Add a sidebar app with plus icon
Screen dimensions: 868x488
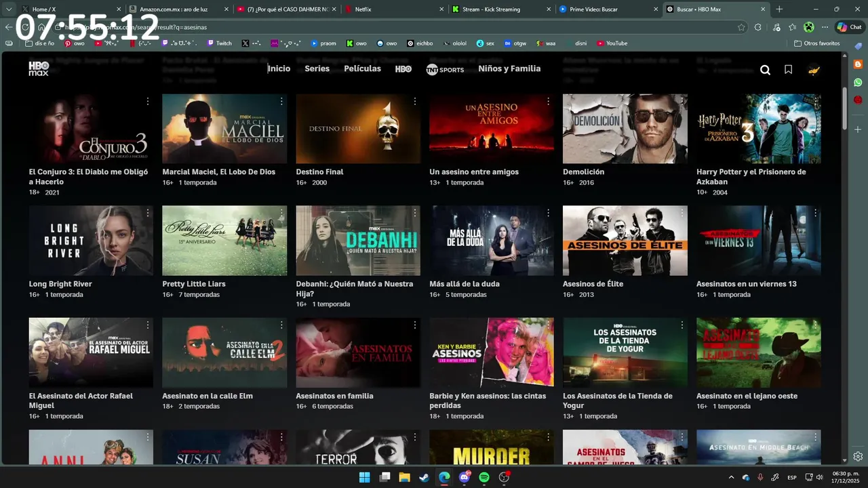858,129
